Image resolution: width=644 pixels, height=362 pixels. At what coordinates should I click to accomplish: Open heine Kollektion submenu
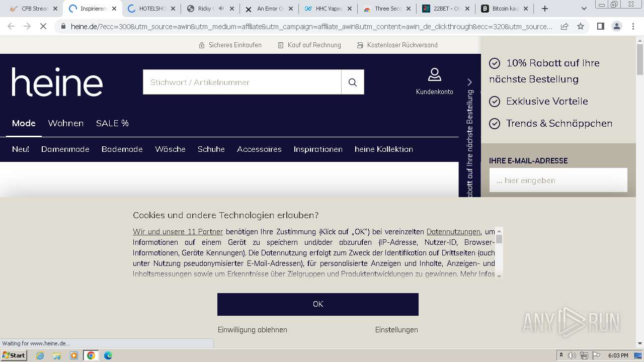click(x=384, y=149)
